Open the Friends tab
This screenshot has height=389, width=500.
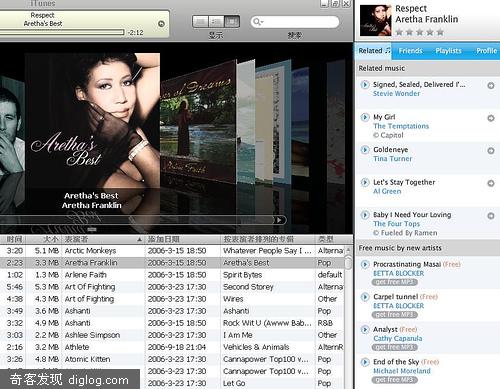point(411,51)
